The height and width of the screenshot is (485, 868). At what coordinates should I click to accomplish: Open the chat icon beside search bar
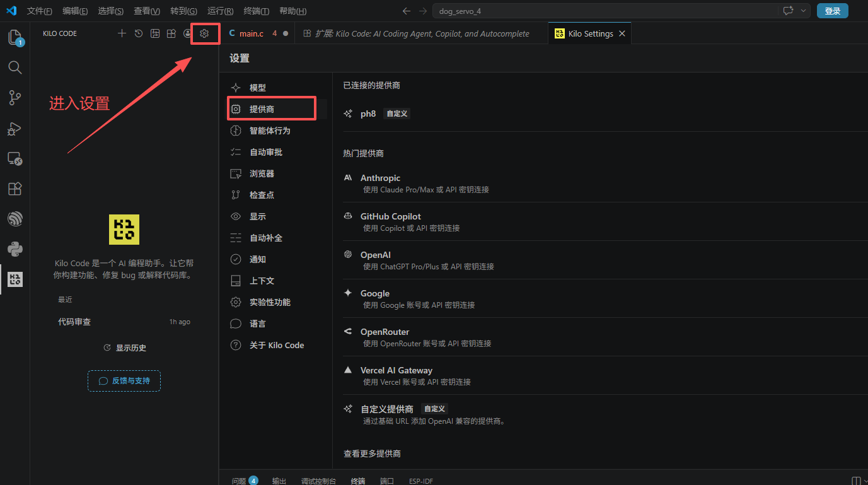pos(788,11)
